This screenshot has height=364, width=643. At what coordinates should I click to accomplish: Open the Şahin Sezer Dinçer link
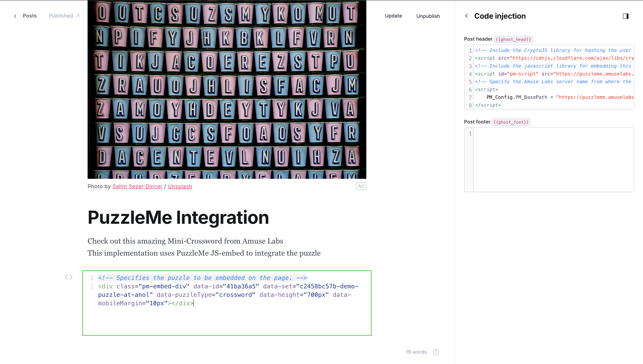[x=137, y=187]
